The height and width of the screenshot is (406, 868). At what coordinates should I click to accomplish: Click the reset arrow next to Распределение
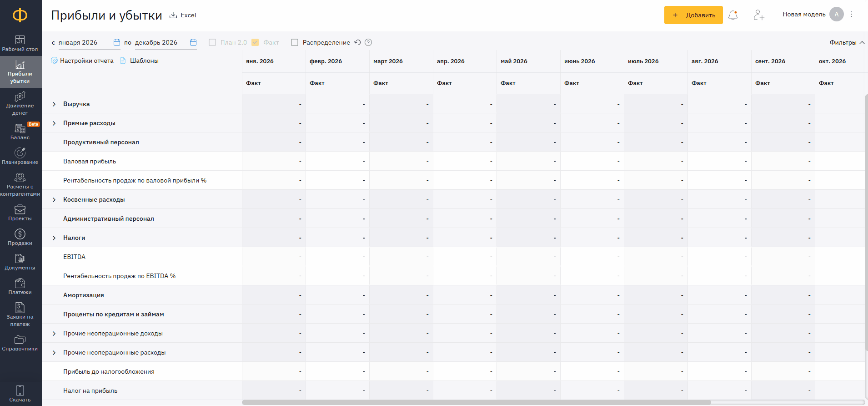tap(357, 42)
